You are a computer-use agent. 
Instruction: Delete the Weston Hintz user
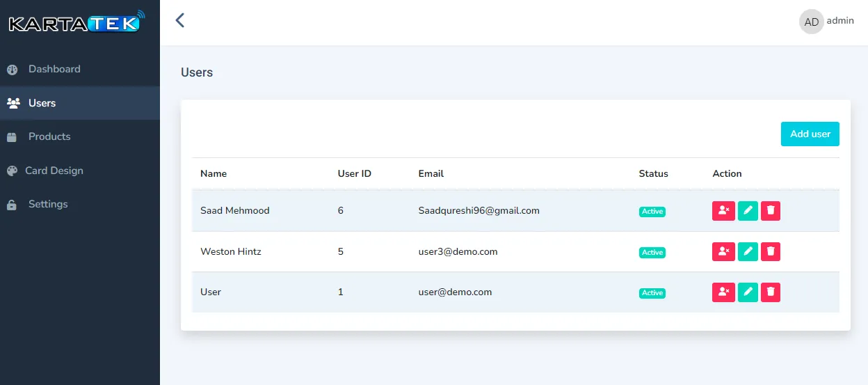tap(771, 251)
